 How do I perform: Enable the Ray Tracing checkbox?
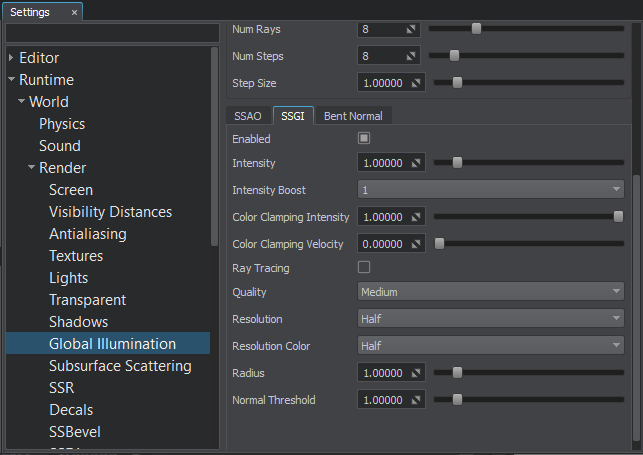[364, 267]
